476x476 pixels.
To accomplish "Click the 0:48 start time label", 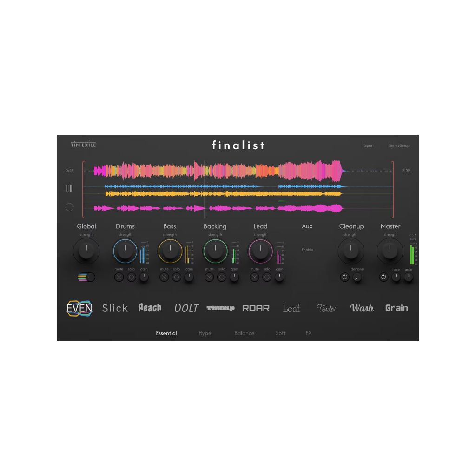I will pyautogui.click(x=70, y=171).
